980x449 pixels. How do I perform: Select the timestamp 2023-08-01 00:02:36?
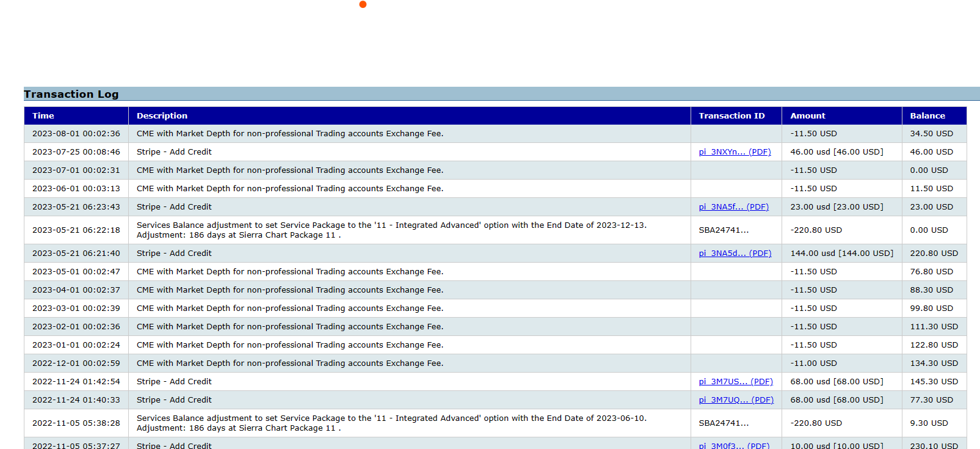pyautogui.click(x=76, y=134)
